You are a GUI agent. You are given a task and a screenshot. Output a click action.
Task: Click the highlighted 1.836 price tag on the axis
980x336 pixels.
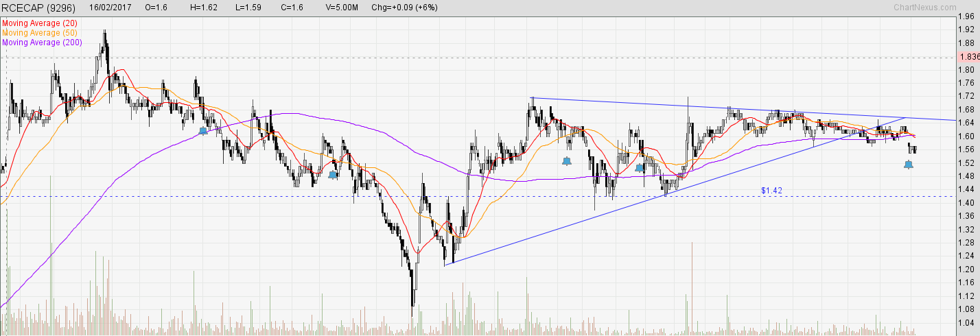click(x=969, y=57)
